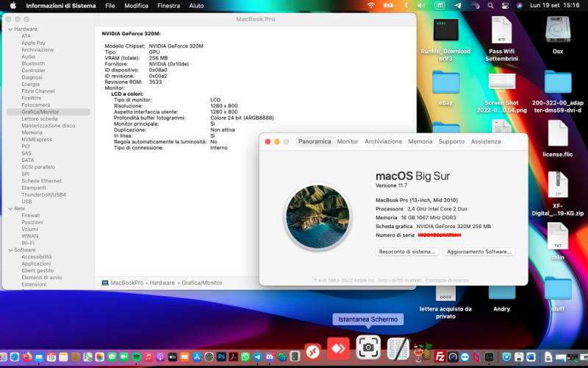The image size is (588, 368).
Task: Open the File menu
Action: click(x=110, y=6)
